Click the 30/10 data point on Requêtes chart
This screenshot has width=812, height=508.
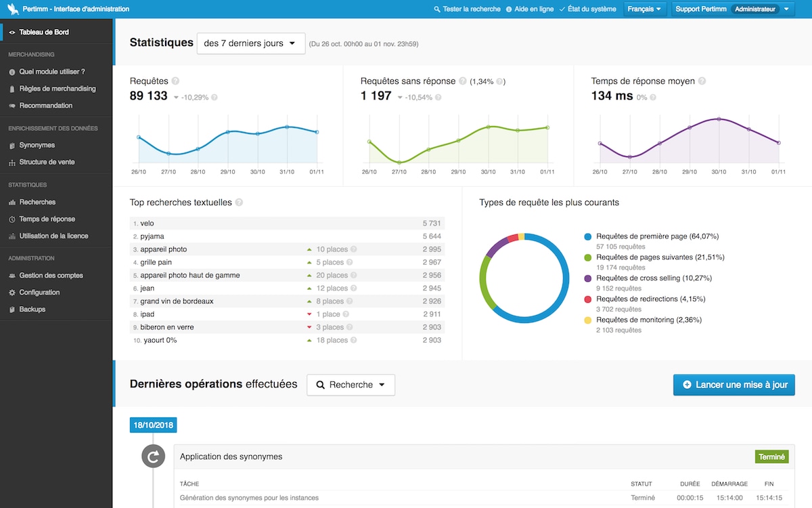[x=258, y=133]
